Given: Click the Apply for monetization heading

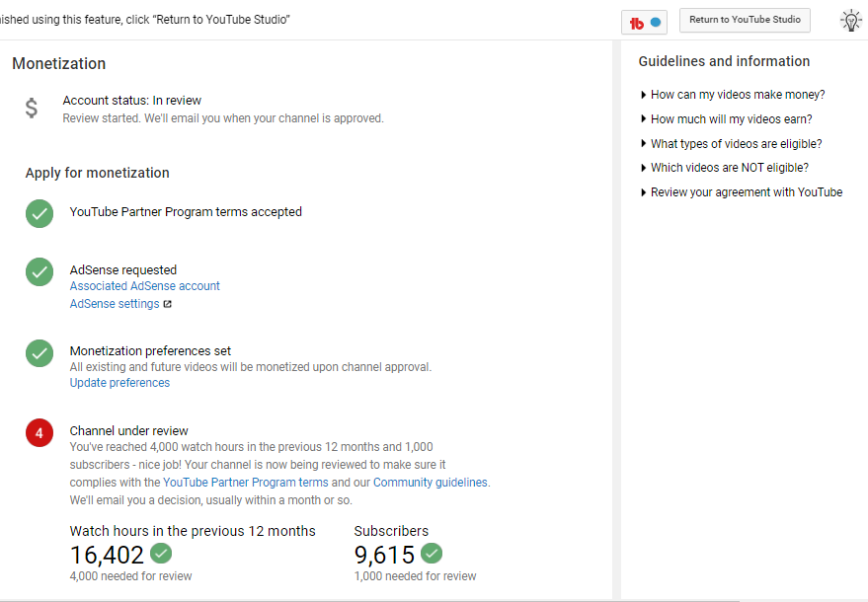Looking at the screenshot, I should tap(98, 173).
